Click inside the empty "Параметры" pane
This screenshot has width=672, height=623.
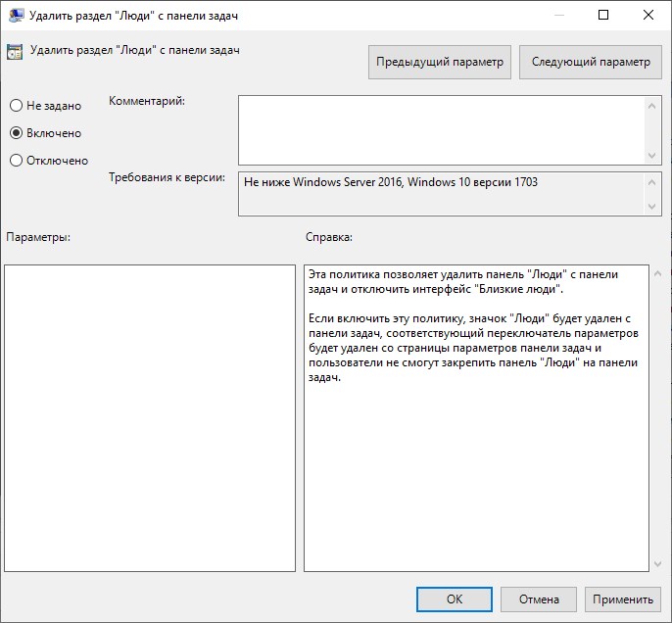150,417
